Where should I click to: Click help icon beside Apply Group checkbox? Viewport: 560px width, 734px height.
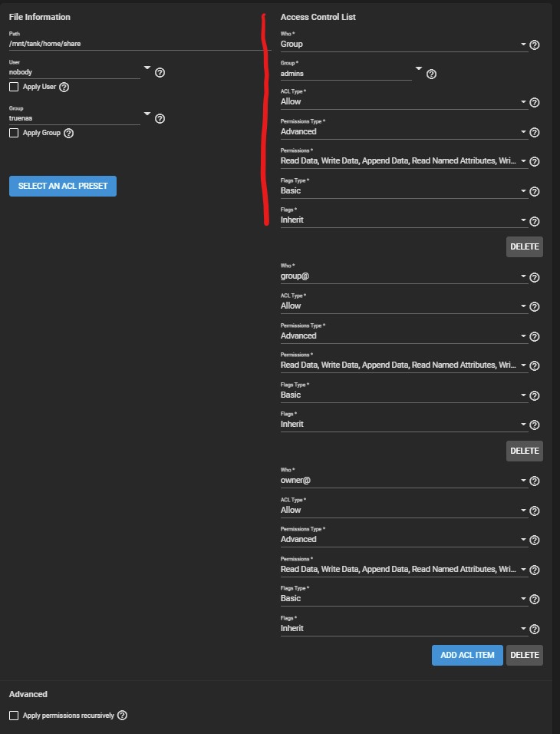[69, 133]
